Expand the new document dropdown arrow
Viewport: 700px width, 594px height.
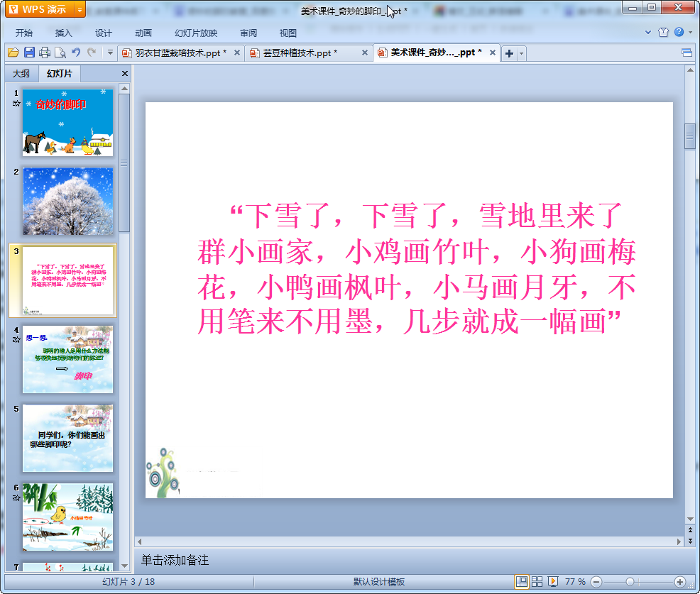click(x=521, y=53)
